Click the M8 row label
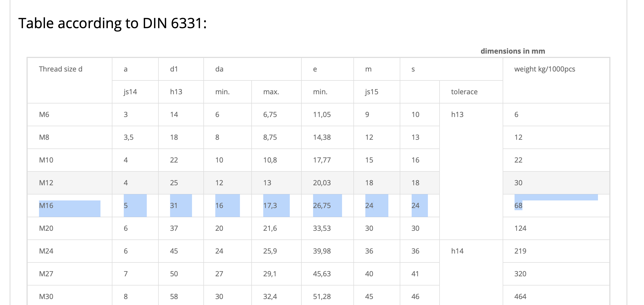The width and height of the screenshot is (644, 305). pyautogui.click(x=44, y=137)
